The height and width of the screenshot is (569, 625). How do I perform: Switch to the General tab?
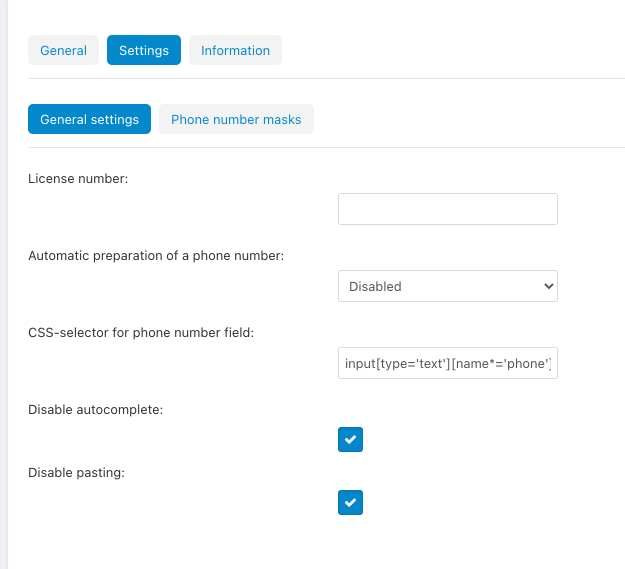[63, 50]
